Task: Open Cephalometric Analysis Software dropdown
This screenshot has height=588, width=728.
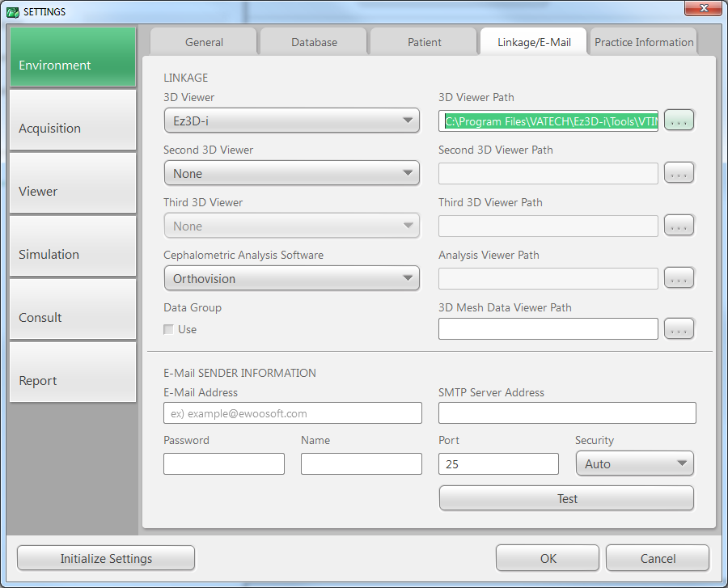Action: [x=291, y=278]
